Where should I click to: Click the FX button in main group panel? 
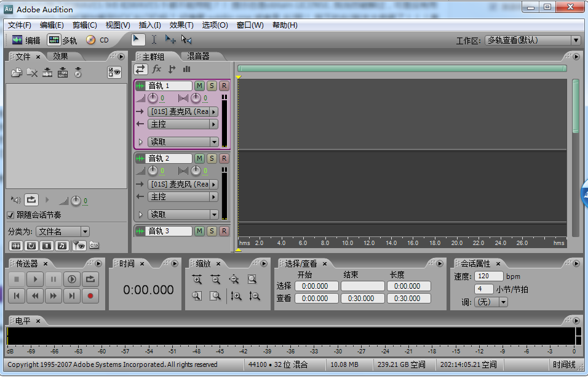coord(156,69)
